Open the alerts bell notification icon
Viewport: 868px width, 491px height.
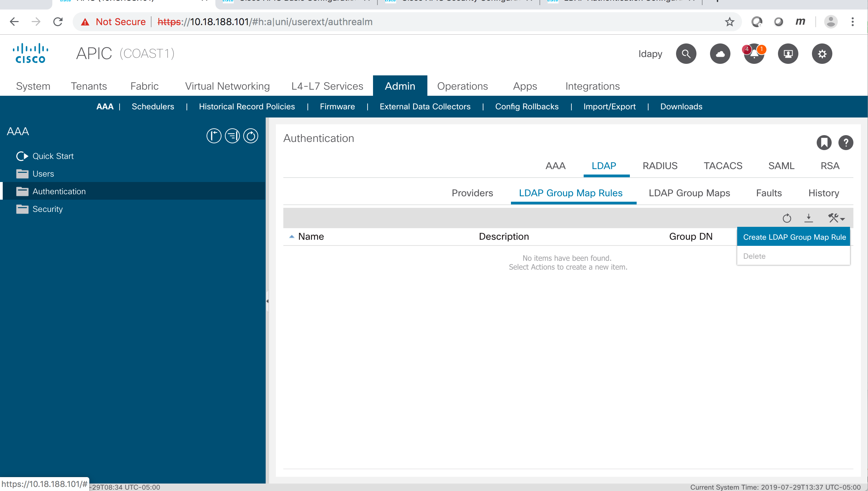pos(754,54)
